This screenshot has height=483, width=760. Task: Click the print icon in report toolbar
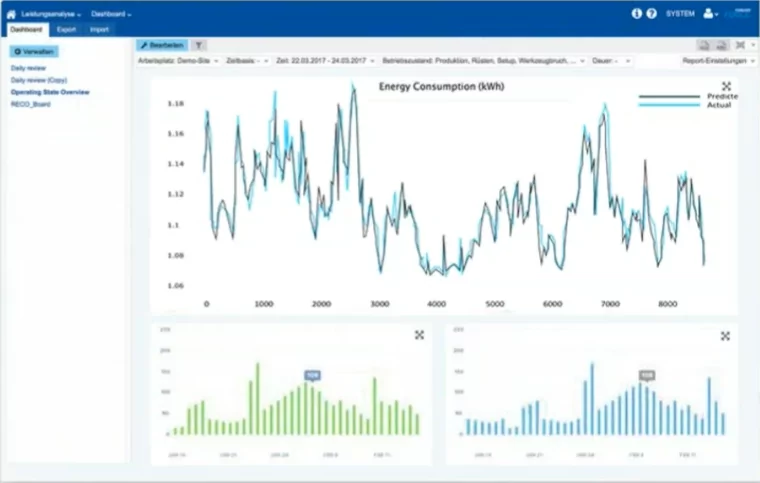coord(704,45)
